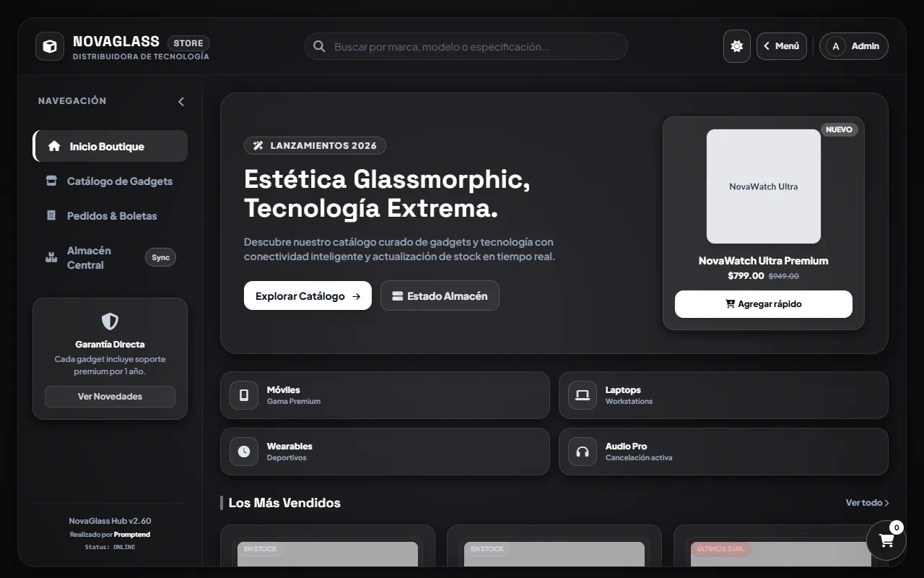
Task: Click the Promptend credit link
Action: (132, 535)
